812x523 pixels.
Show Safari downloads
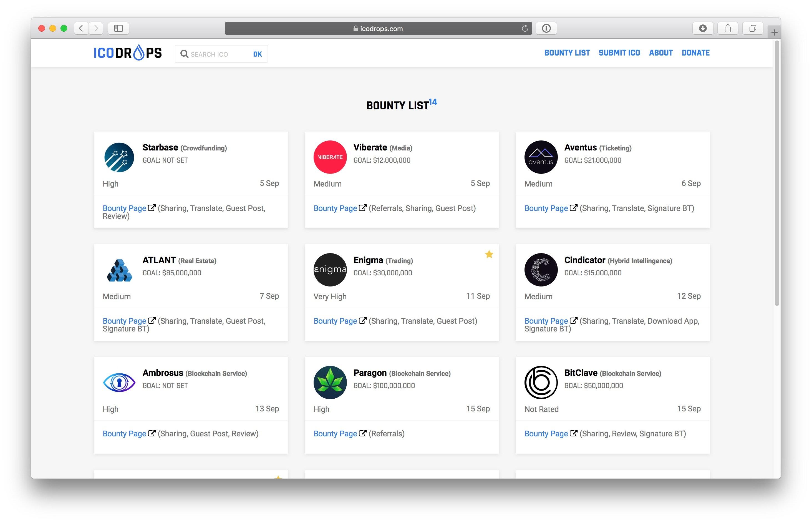(x=703, y=28)
